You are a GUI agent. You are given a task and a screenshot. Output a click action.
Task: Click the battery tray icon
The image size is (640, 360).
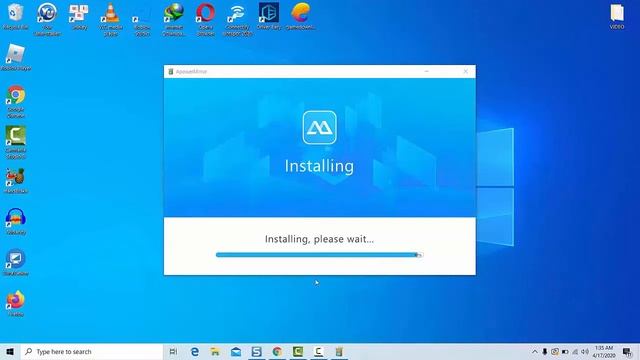pyautogui.click(x=565, y=351)
